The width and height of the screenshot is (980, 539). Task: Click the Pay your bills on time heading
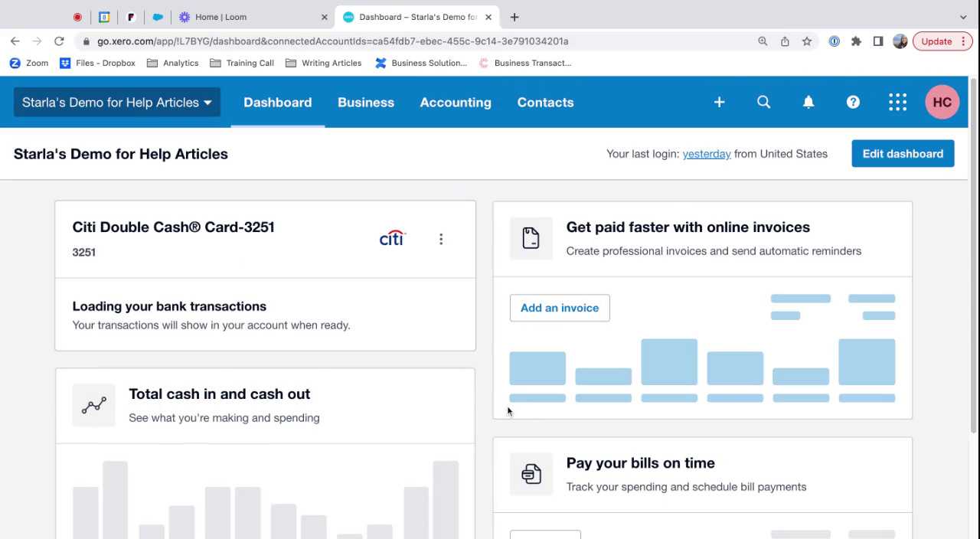[x=640, y=462]
